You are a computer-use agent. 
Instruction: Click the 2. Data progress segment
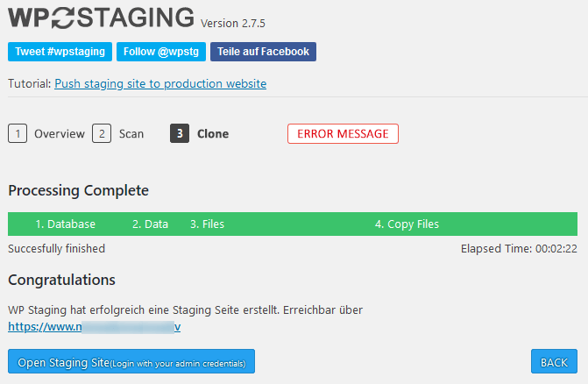[150, 224]
